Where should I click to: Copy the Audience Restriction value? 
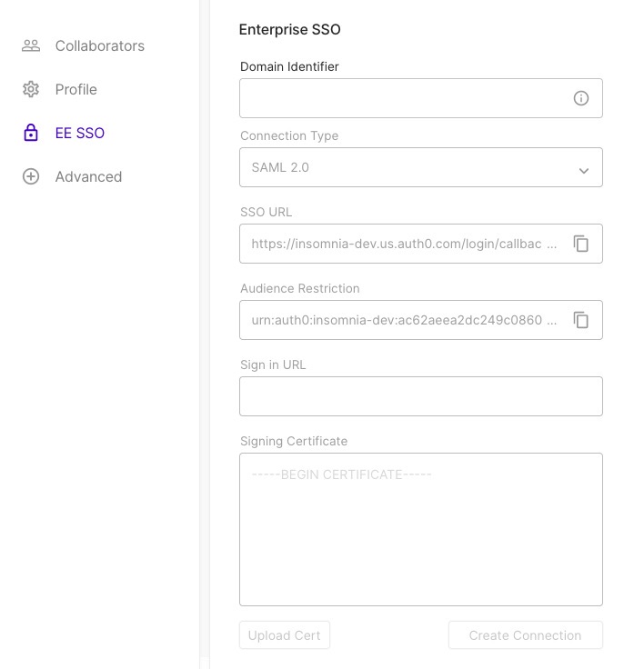tap(581, 320)
